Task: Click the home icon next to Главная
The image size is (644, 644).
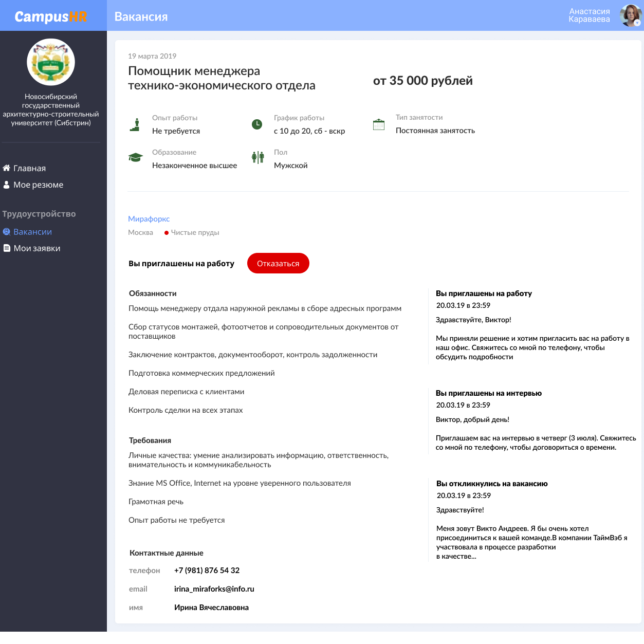Action: click(7, 168)
